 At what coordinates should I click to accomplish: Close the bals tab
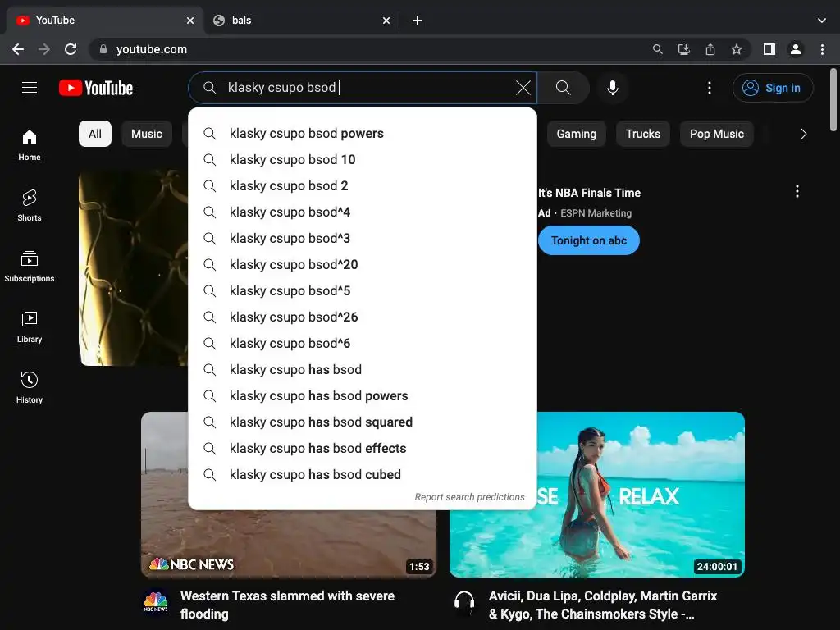[386, 21]
